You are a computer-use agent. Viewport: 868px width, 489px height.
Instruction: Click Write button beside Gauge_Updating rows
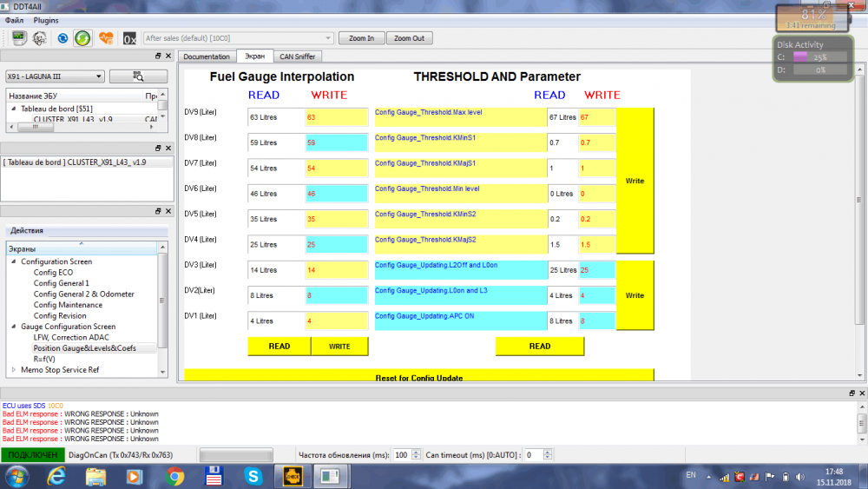(x=635, y=295)
